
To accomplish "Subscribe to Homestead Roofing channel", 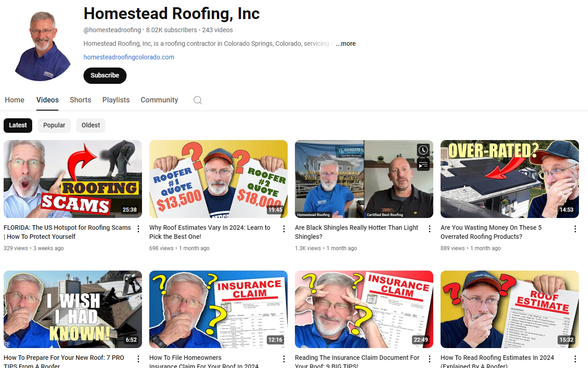I will coord(105,76).
